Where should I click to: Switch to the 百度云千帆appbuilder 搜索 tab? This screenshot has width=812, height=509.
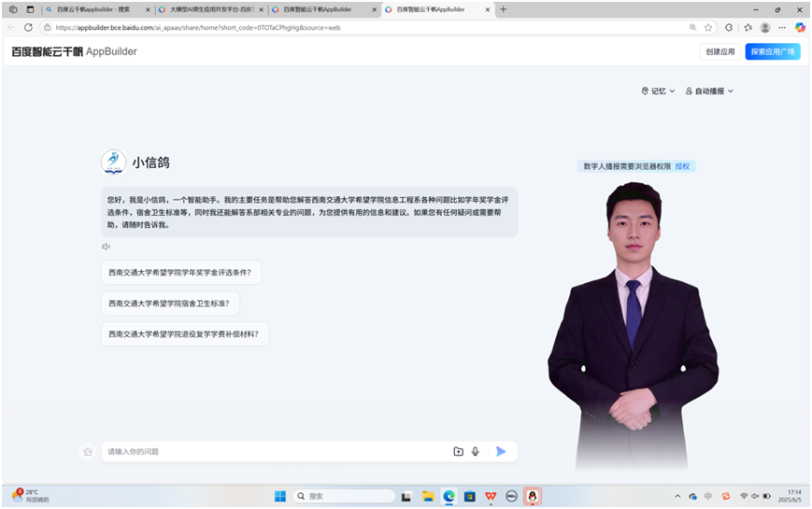pyautogui.click(x=96, y=9)
